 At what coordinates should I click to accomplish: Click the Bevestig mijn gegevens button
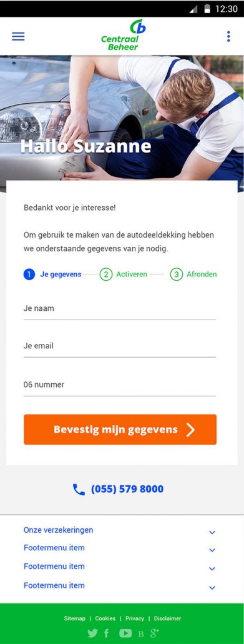click(120, 430)
